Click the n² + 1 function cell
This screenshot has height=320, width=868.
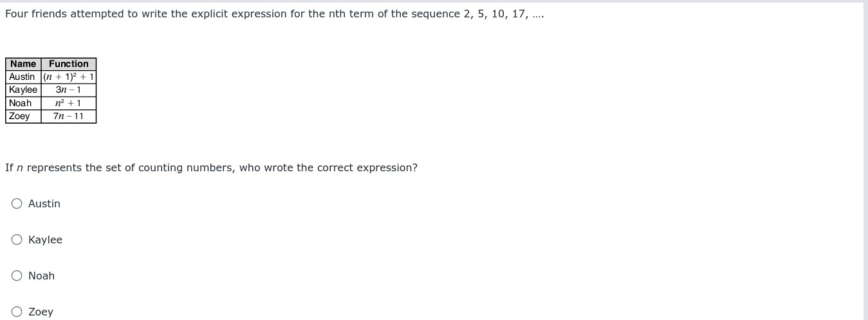pos(69,103)
